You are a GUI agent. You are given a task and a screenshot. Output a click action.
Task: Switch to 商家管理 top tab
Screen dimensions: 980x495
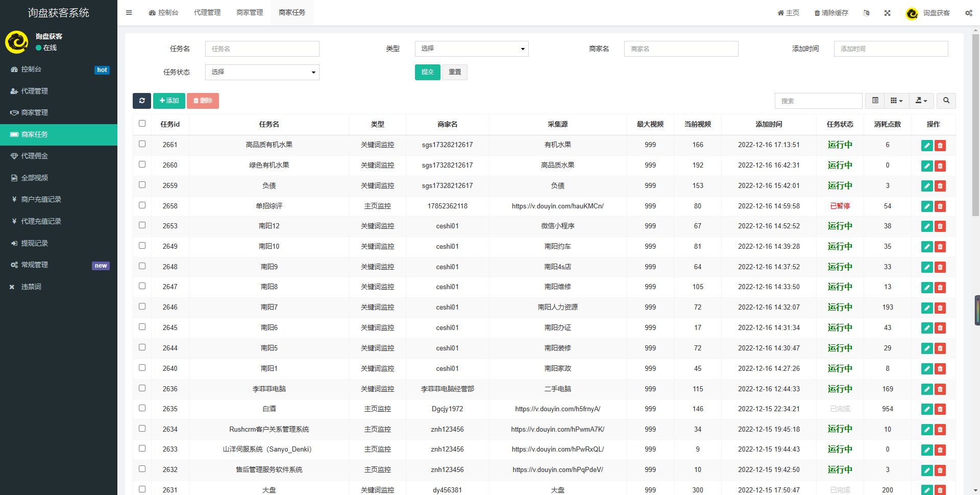[x=250, y=13]
